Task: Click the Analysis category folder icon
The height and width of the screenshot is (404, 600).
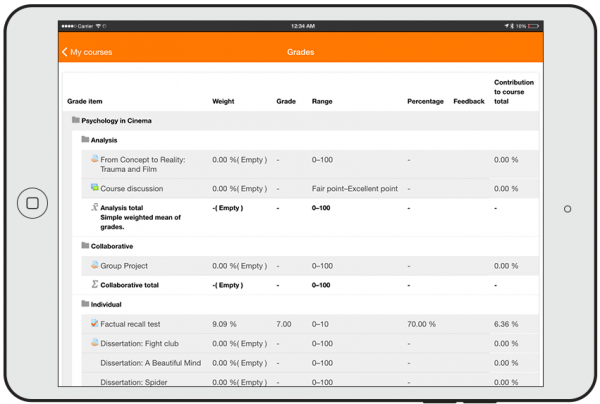Action: tap(85, 140)
